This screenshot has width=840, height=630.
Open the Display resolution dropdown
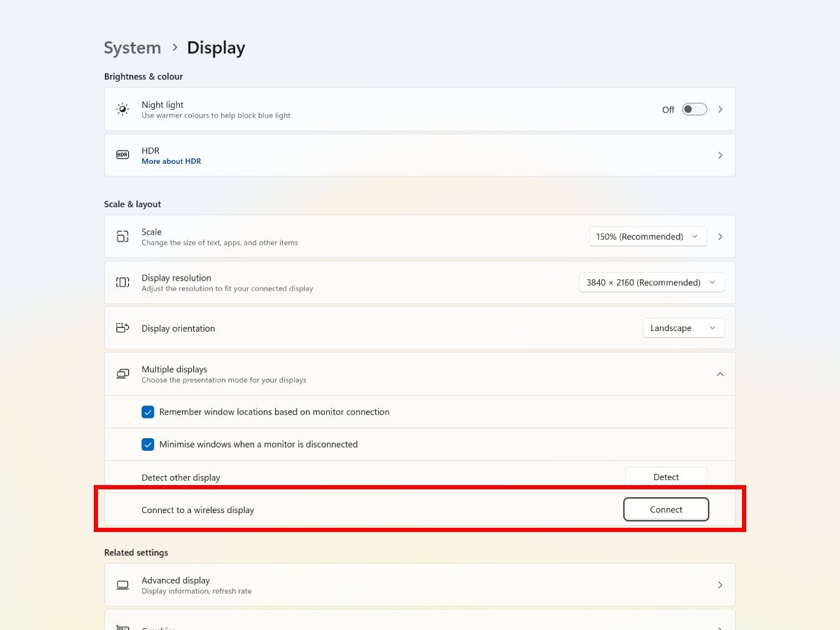tap(651, 283)
